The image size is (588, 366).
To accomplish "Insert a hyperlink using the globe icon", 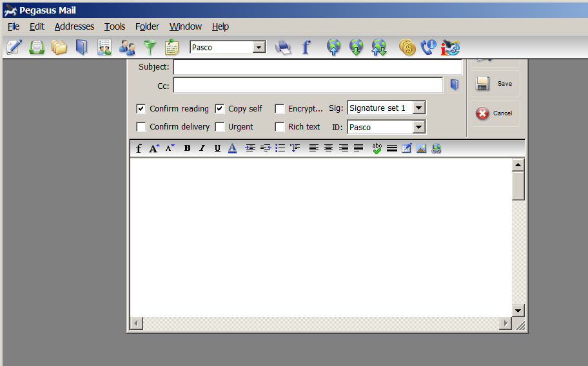I will pyautogui.click(x=436, y=148).
